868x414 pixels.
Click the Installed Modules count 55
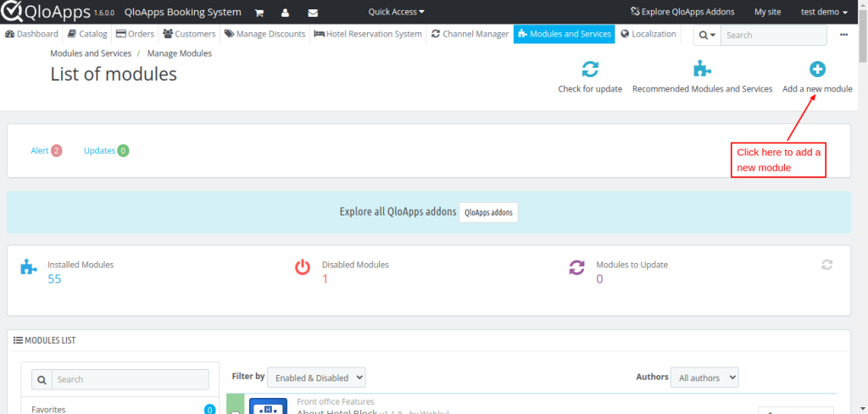coord(54,279)
